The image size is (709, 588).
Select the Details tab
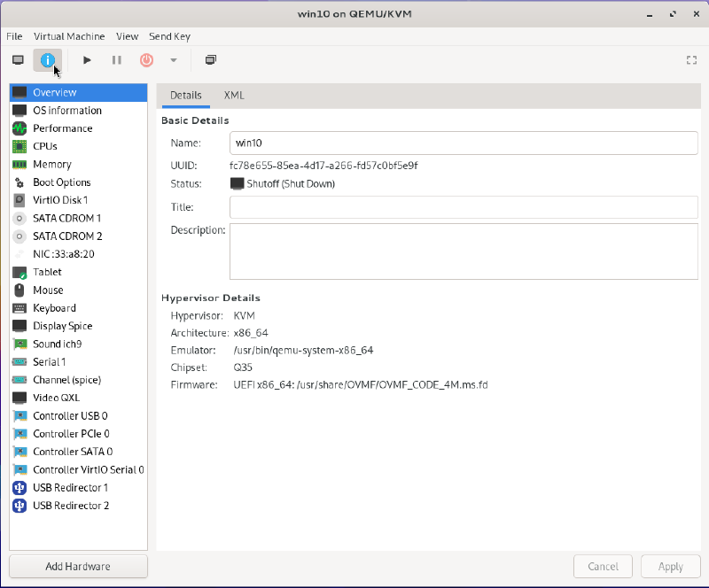point(186,96)
